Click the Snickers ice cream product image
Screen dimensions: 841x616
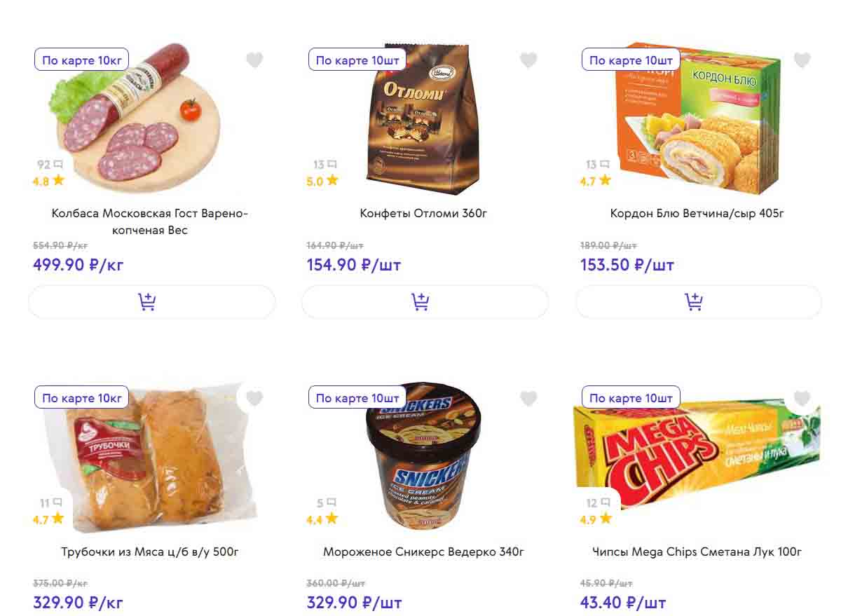tap(423, 463)
